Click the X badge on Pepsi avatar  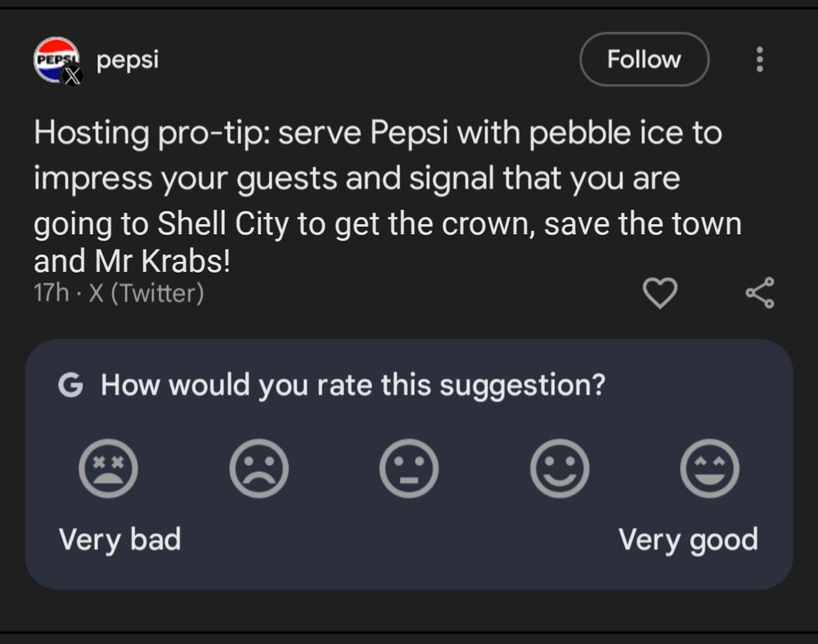pyautogui.click(x=73, y=76)
